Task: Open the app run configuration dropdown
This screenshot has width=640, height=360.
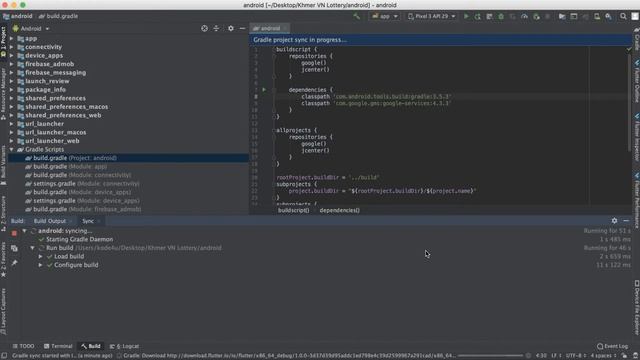Action: click(x=384, y=16)
